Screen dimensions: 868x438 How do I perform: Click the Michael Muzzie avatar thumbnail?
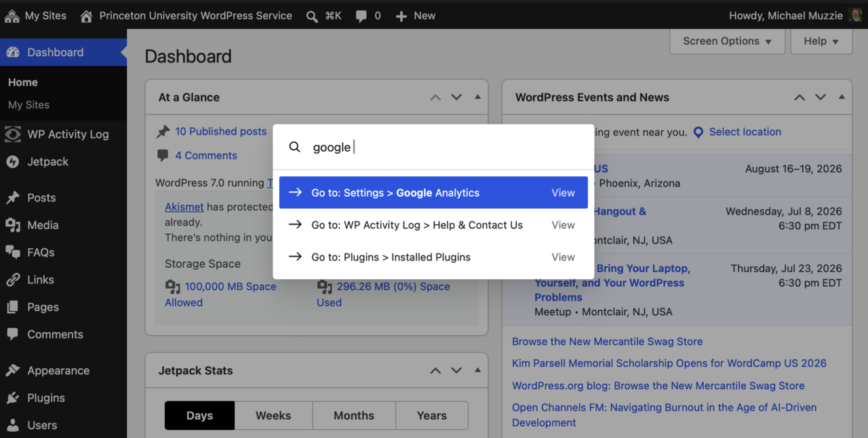[855, 15]
